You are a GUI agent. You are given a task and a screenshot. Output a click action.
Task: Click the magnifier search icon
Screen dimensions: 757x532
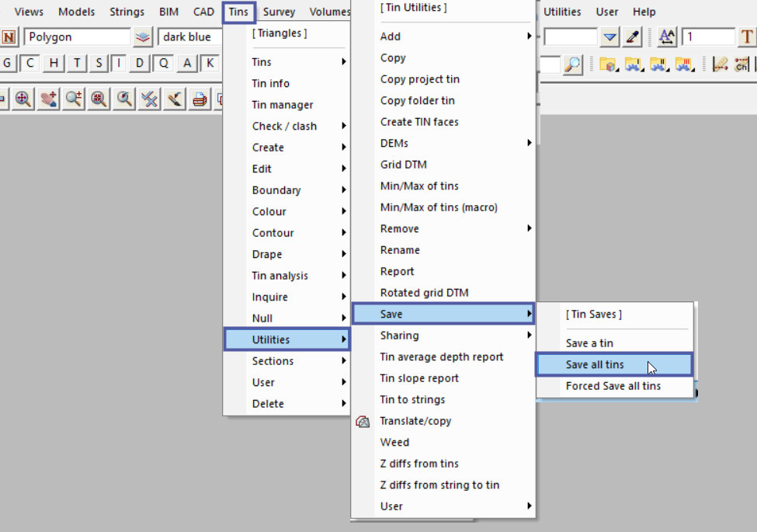click(572, 64)
